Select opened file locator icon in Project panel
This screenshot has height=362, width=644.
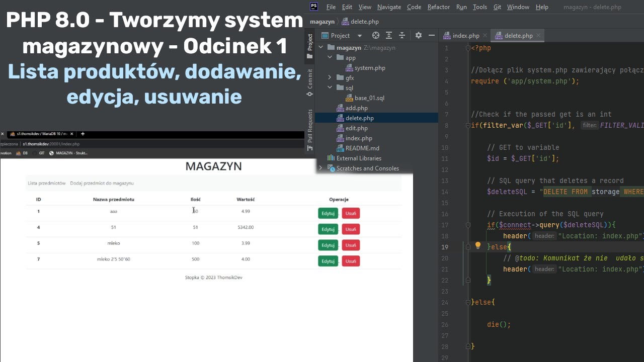375,35
